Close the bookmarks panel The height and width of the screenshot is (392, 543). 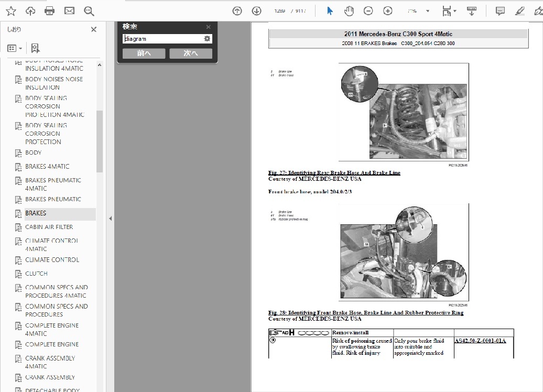tap(93, 29)
